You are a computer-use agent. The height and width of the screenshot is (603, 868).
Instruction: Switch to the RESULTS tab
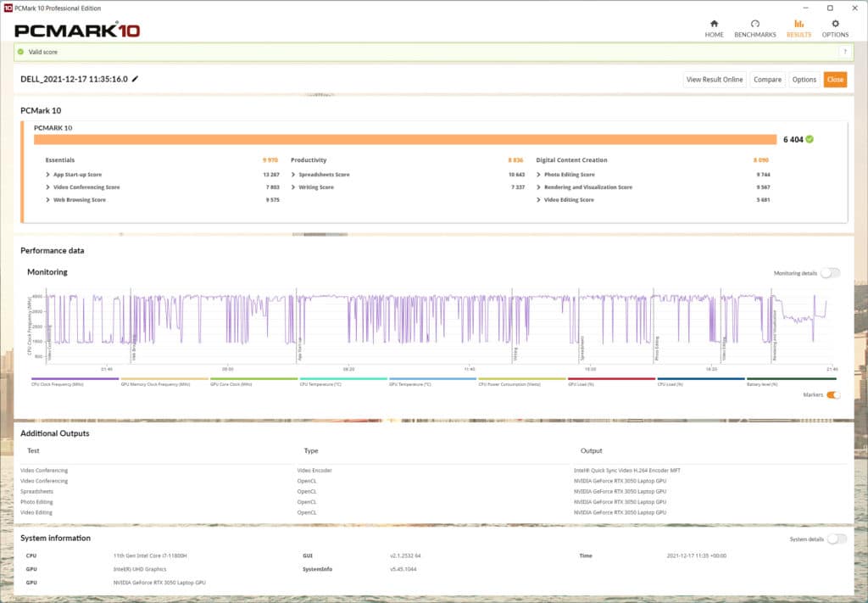click(x=798, y=28)
